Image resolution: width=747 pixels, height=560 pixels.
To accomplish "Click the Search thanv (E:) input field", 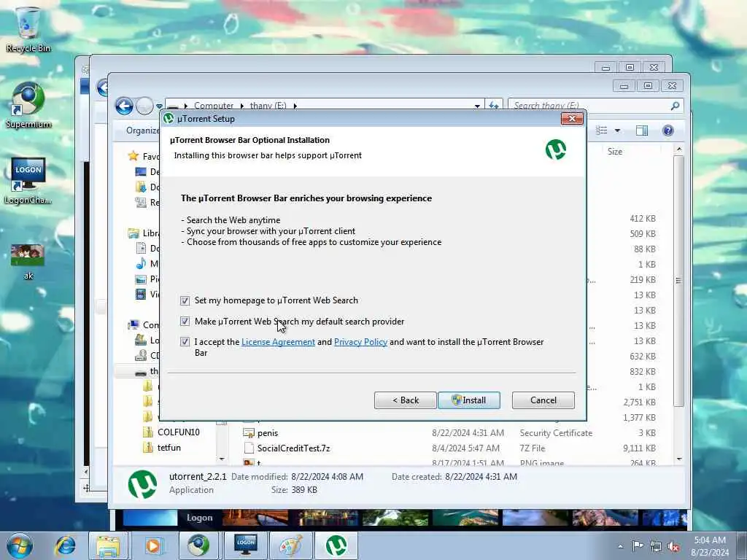I will tap(589, 106).
